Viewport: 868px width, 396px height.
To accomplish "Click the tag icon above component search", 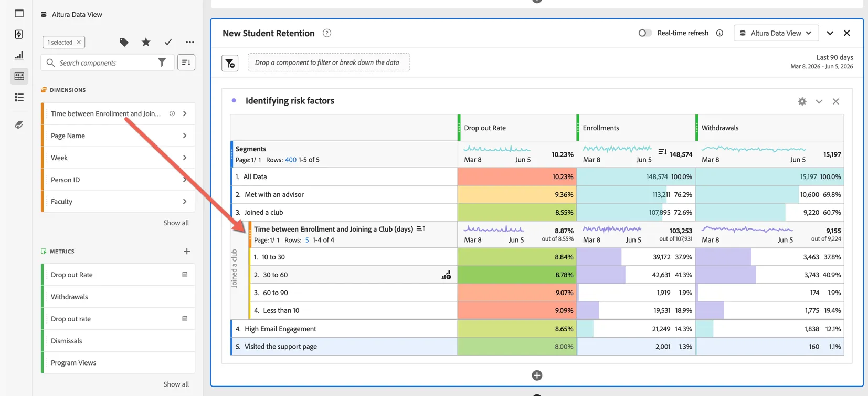I will (124, 42).
